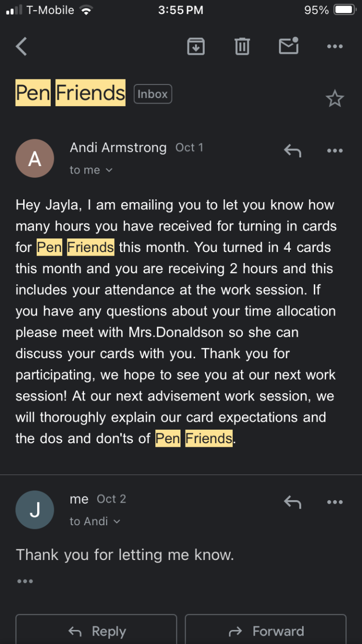Reply arrow on my Oct 2 message

(293, 502)
